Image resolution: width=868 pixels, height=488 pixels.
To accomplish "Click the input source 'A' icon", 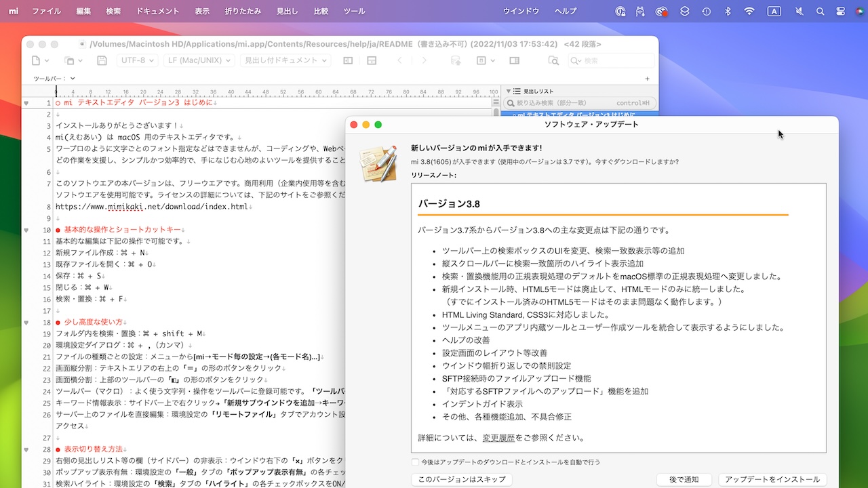I will click(x=774, y=11).
